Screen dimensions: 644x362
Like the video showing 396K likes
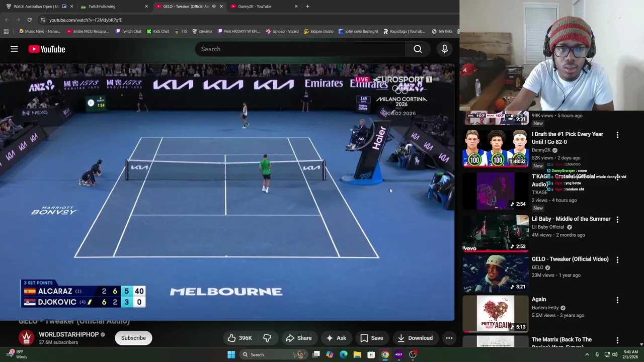pyautogui.click(x=239, y=338)
